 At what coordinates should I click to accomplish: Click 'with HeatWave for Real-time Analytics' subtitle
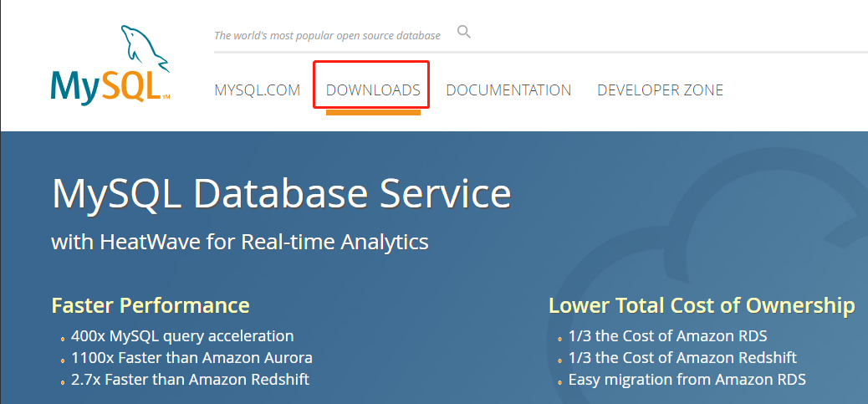tap(240, 242)
